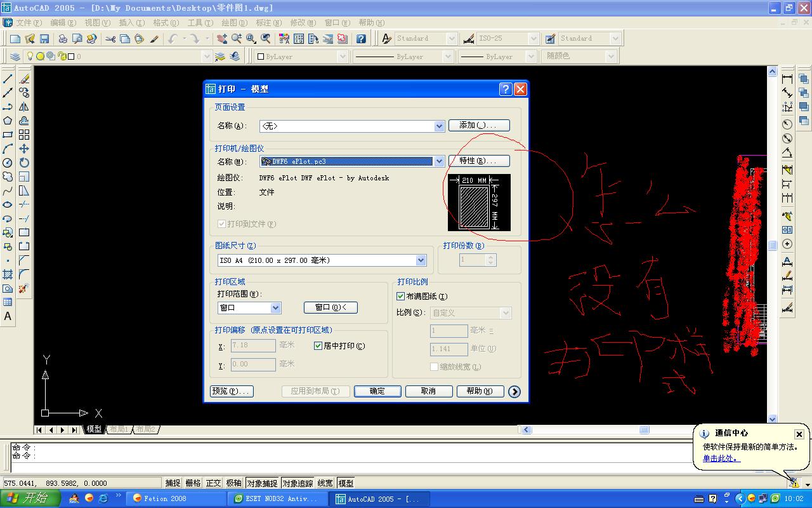Click the 确定 button
812x508 pixels.
click(x=377, y=391)
